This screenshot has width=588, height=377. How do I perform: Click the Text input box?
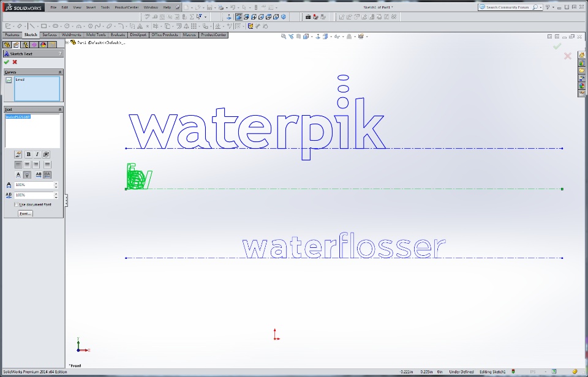[32, 131]
